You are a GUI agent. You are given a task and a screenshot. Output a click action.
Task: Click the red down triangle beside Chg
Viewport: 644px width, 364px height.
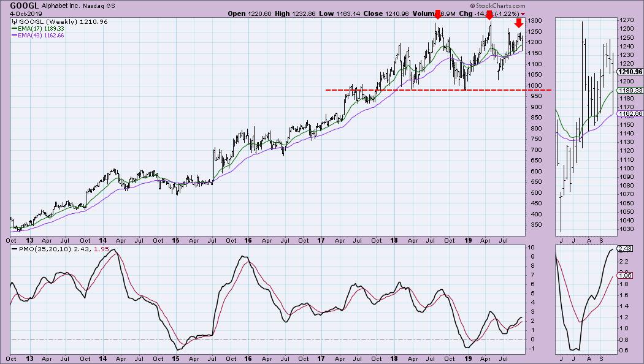click(x=523, y=14)
